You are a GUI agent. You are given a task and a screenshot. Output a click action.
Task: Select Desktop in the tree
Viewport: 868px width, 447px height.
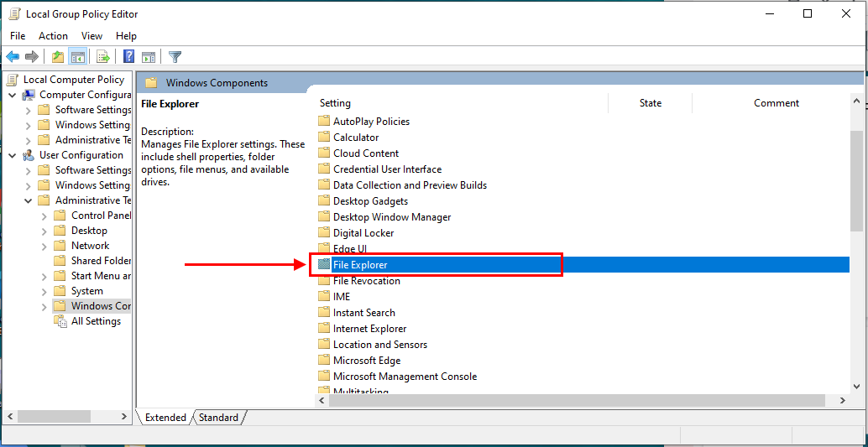click(x=89, y=231)
